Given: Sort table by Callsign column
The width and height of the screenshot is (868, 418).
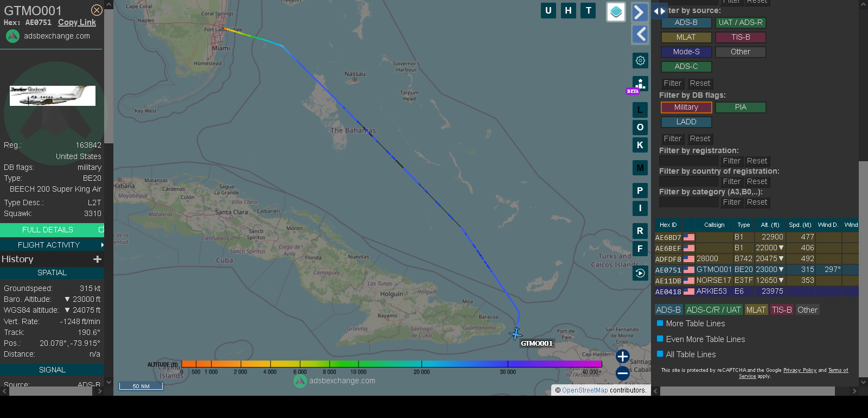Looking at the screenshot, I should coord(714,225).
